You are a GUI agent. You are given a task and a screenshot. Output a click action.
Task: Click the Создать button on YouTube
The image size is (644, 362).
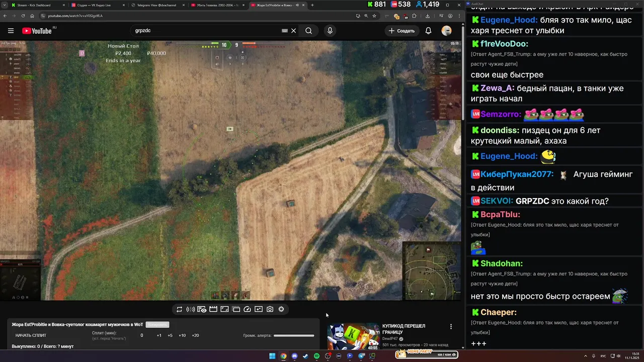tap(402, 31)
